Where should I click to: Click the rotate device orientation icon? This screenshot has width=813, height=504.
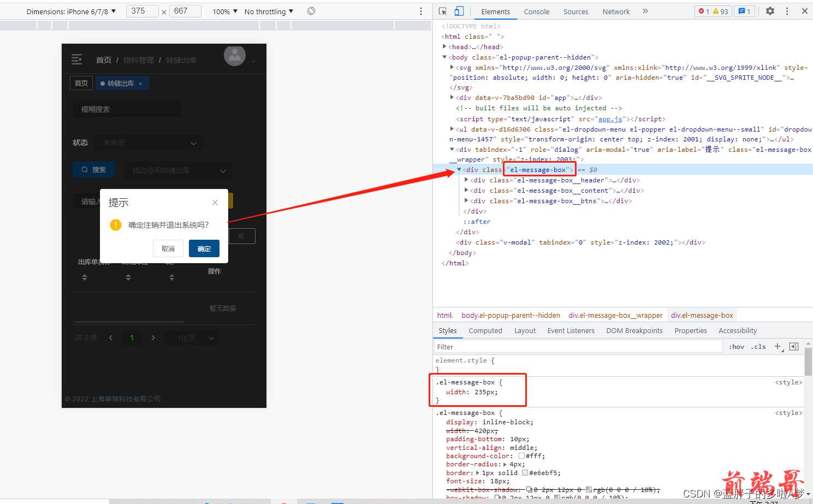(311, 11)
